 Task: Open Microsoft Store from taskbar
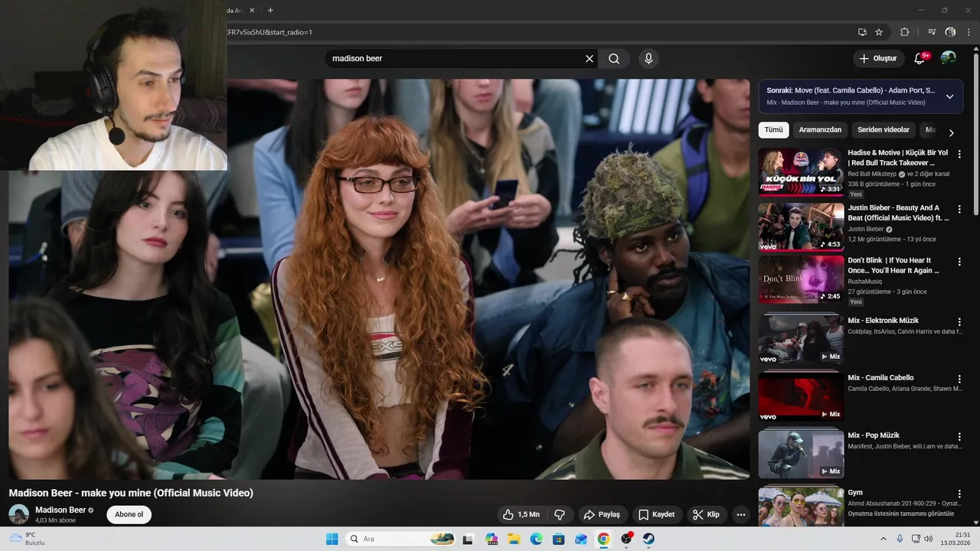pos(559,539)
